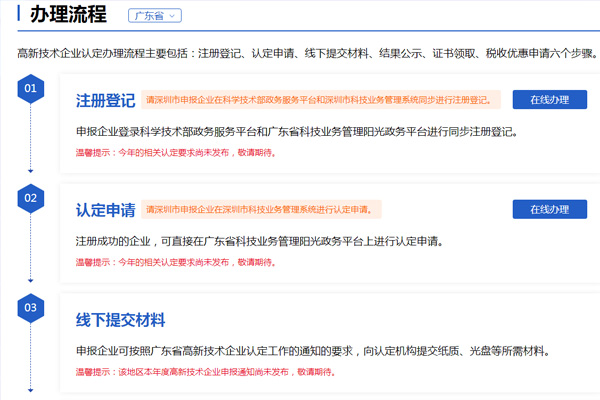Click the red 温馨提示 under 认定申请
Viewport: 600px width, 400px height.
(175, 262)
